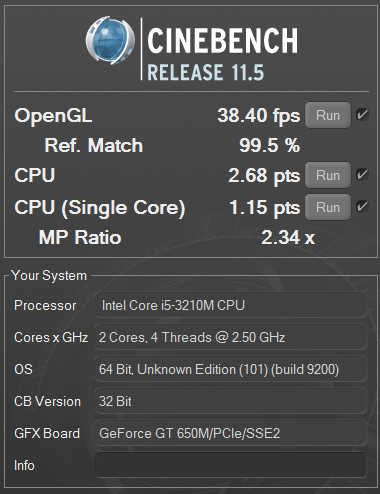This screenshot has width=380, height=494.
Task: Toggle the OpenGL test checkbox
Action: click(x=362, y=115)
